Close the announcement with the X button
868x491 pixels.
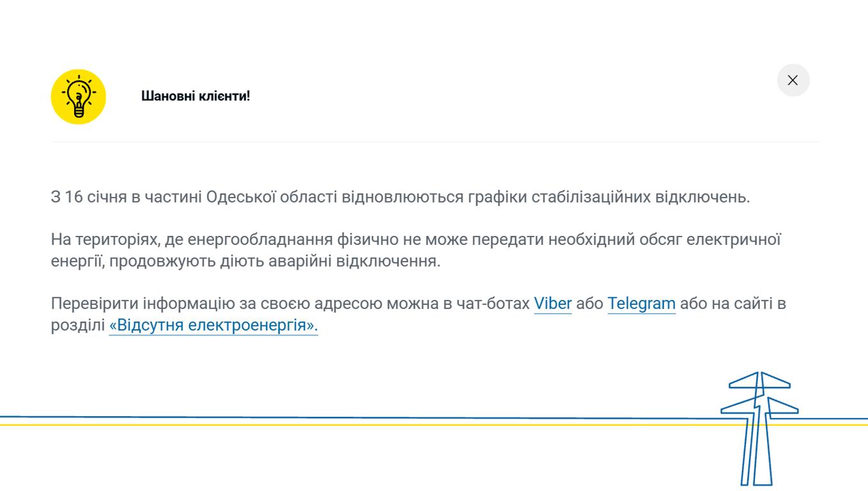click(x=793, y=81)
